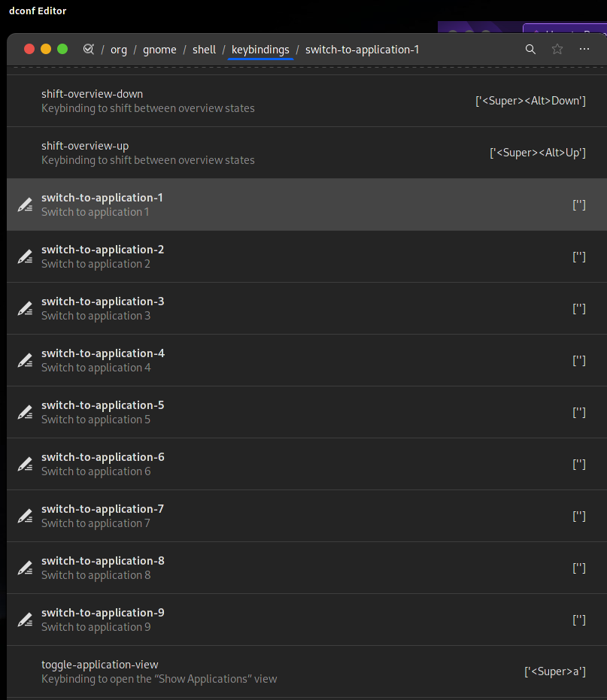Click the pencil icon for switch-to-application-9
Screen dimensions: 607x700
pyautogui.click(x=25, y=620)
